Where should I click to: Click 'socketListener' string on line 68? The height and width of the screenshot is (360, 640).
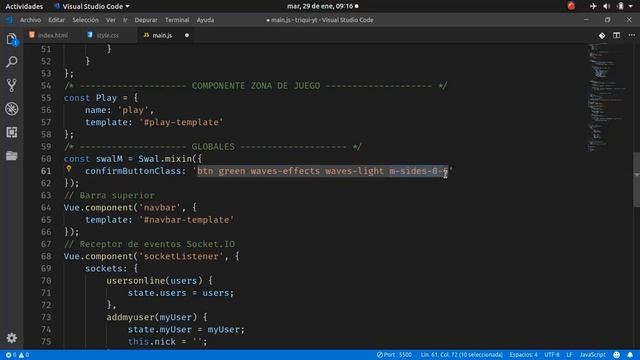pyautogui.click(x=181, y=256)
